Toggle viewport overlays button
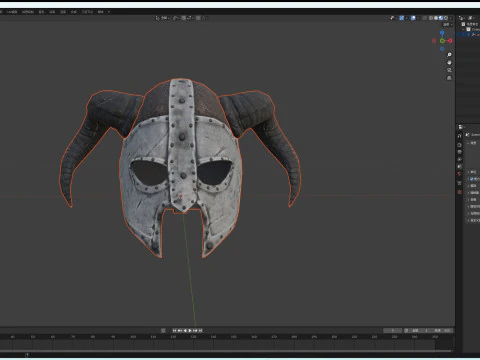The image size is (480, 360). point(413,18)
